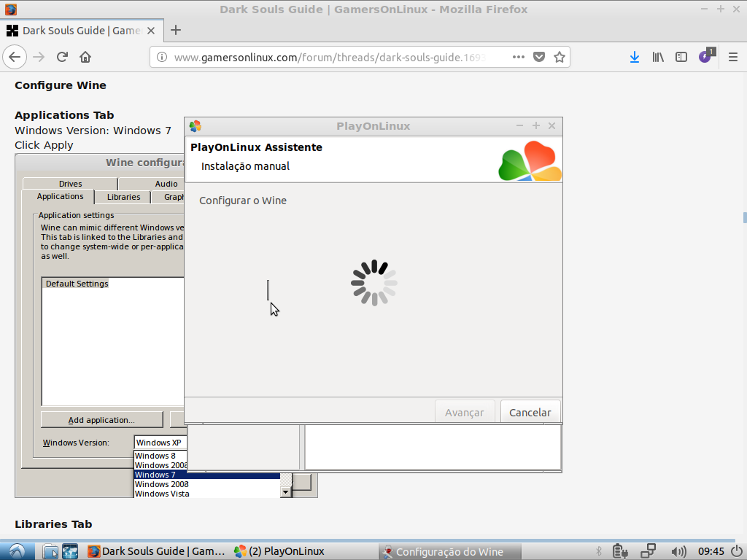Click the Drives tab in the Wine screenshot
Viewport: 747px width, 560px height.
71,183
